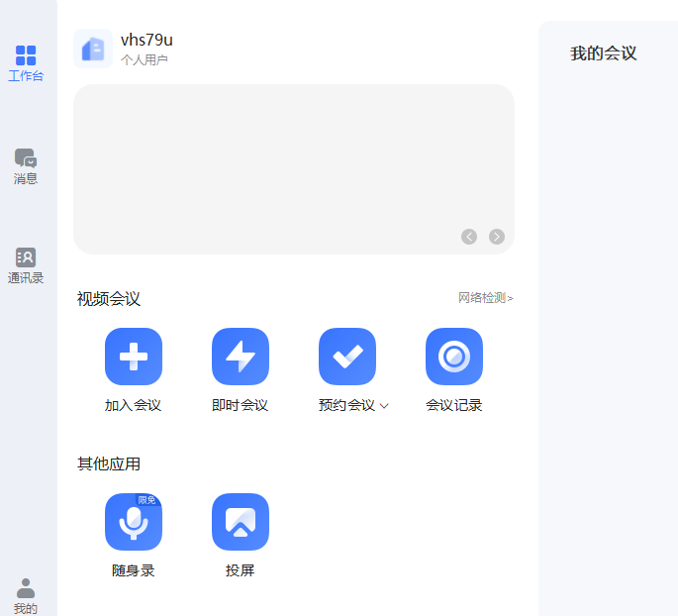Click the 投屏 text label
Viewport: 678px width, 616px height.
pyautogui.click(x=240, y=570)
